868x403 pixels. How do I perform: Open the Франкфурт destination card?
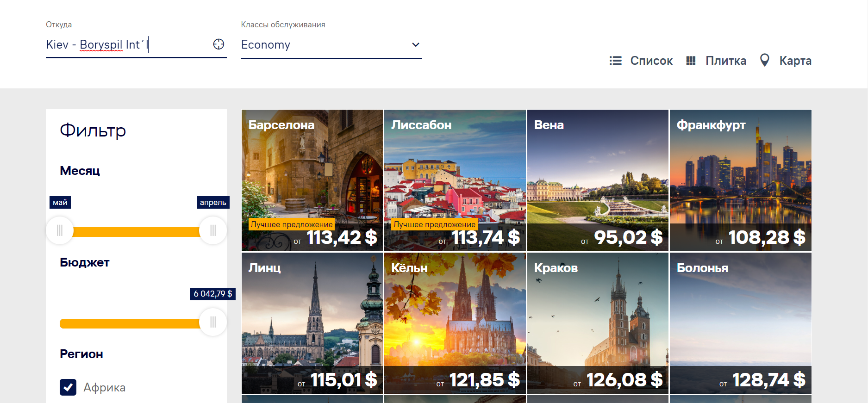[741, 180]
